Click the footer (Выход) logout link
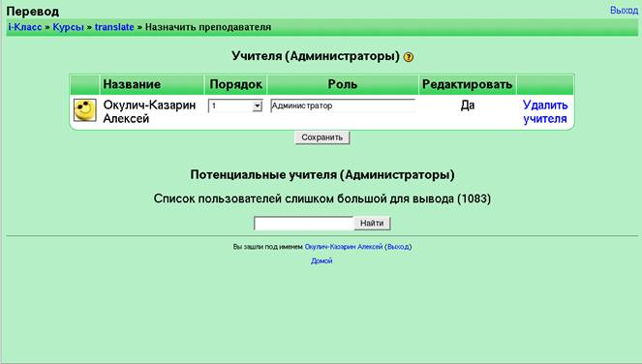642x364 pixels. click(x=398, y=247)
